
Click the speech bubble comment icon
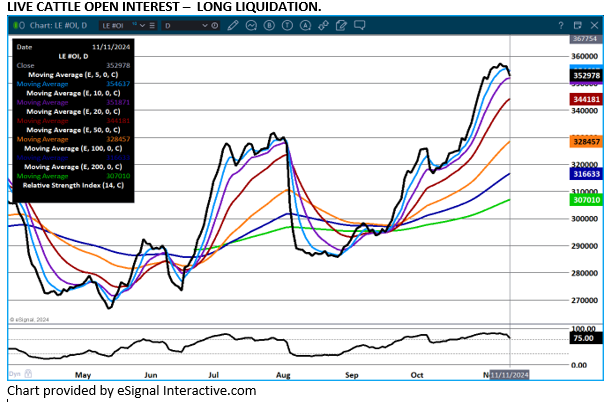pyautogui.click(x=358, y=24)
